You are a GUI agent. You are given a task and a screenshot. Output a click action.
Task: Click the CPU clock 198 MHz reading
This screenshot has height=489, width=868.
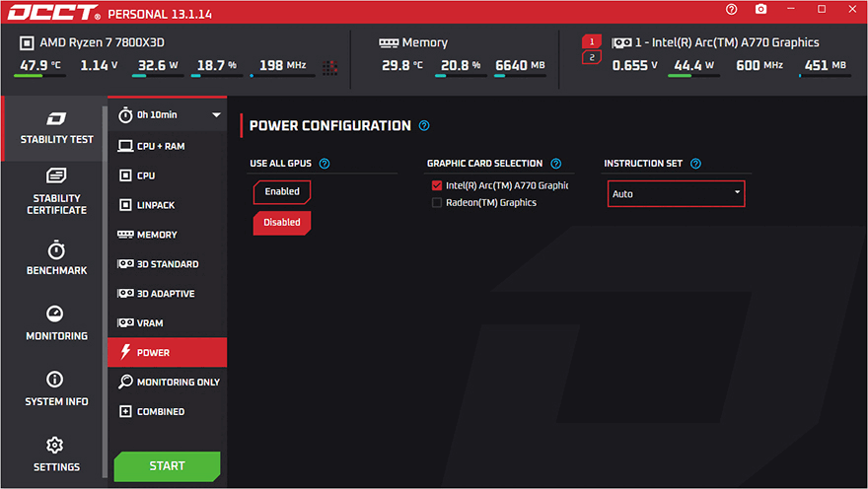click(x=282, y=65)
